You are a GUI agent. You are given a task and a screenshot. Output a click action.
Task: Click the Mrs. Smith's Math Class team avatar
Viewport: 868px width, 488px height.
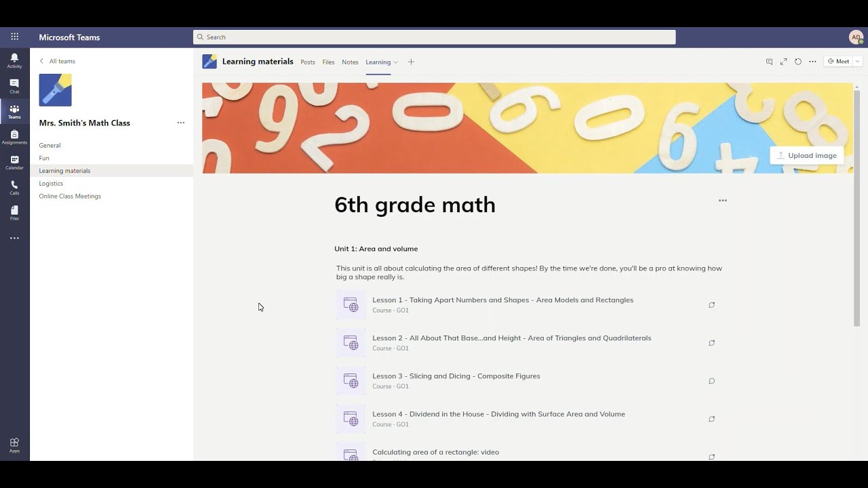tap(55, 90)
